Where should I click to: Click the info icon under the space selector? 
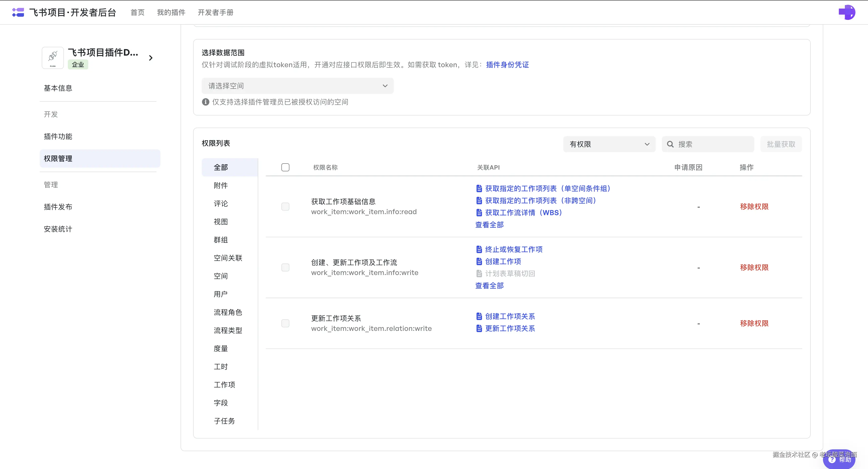[205, 102]
